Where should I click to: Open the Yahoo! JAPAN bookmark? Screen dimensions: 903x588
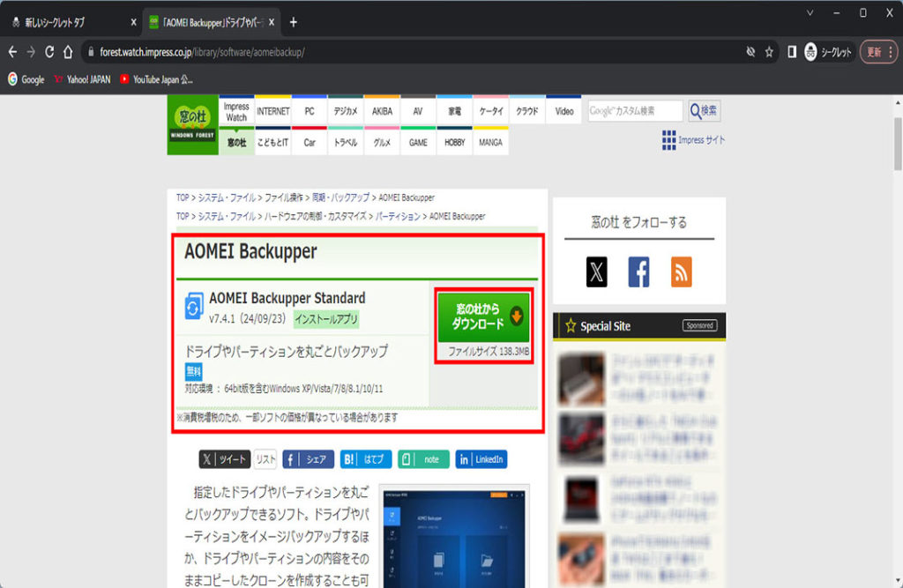pyautogui.click(x=82, y=79)
